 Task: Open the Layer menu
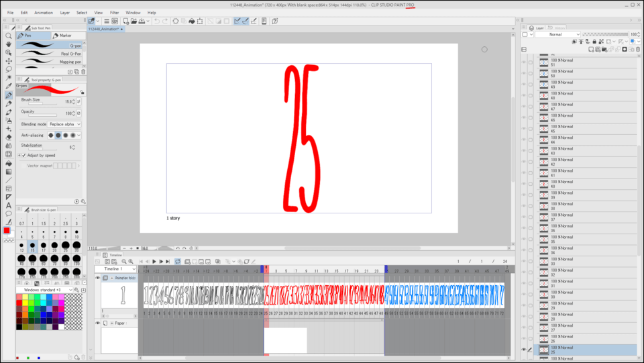(x=65, y=13)
